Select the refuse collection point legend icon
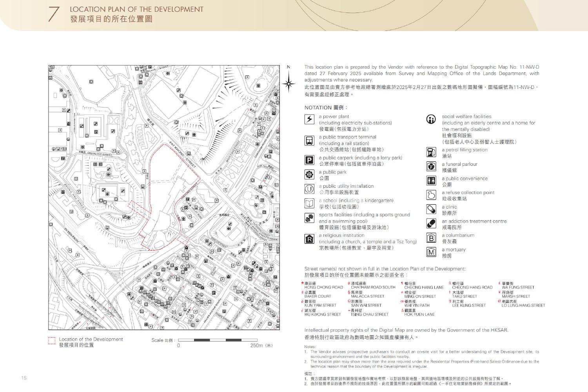This screenshot has width=588, height=392. (431, 195)
